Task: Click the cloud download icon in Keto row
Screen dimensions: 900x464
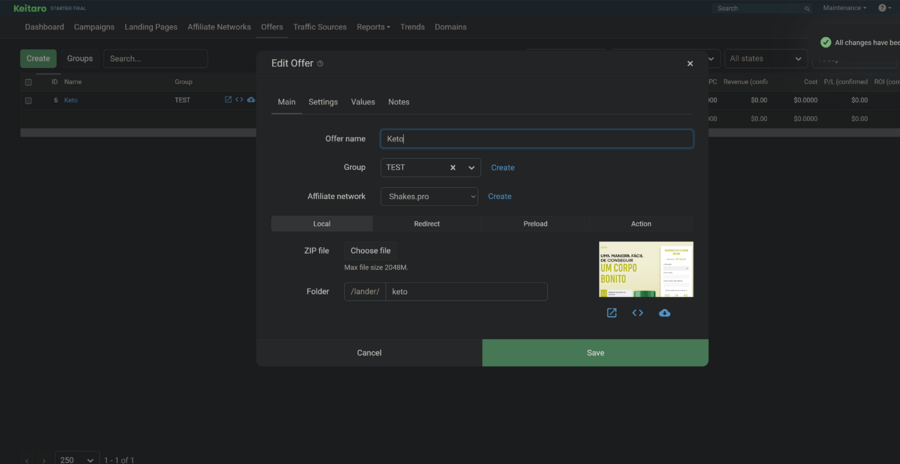Action: point(251,100)
